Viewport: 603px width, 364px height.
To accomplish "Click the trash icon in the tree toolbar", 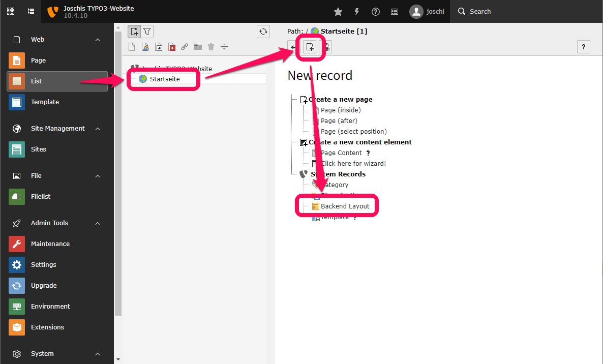I will click(210, 46).
